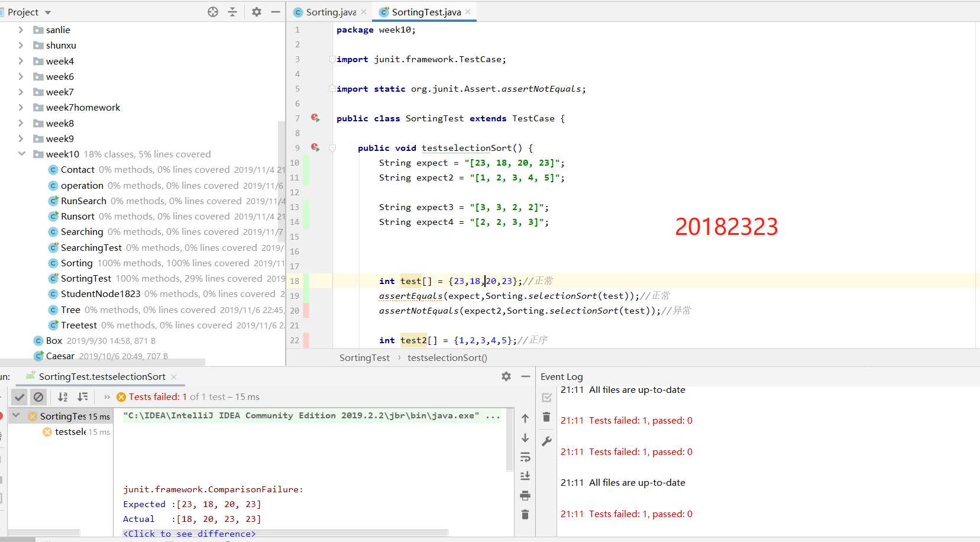Click run gutter icon beside class SortingTest

point(315,118)
